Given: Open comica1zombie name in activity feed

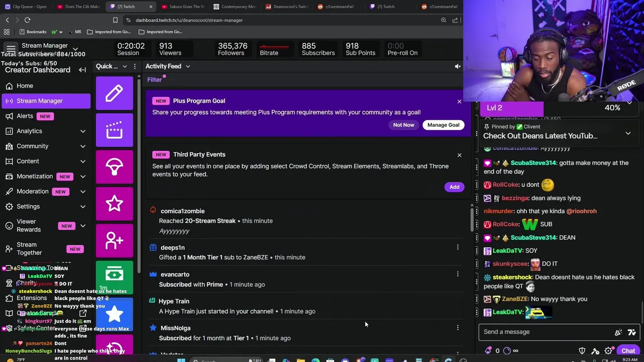Looking at the screenshot, I should 183,211.
